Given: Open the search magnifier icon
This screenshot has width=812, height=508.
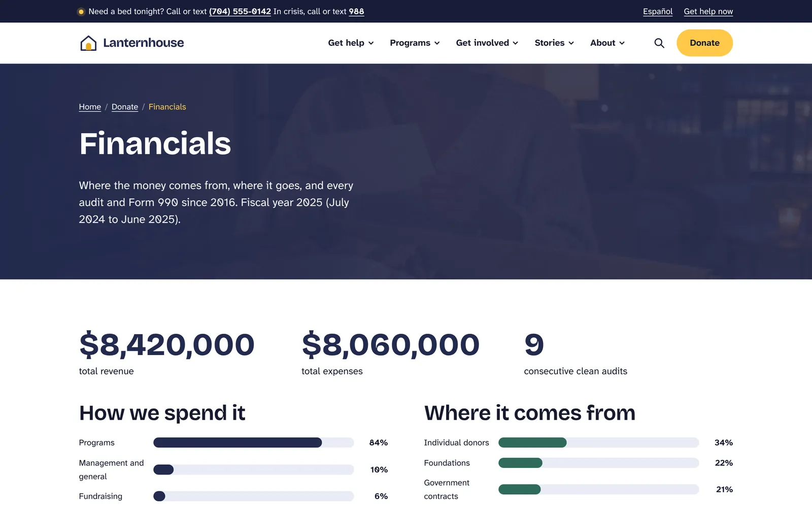Looking at the screenshot, I should 659,43.
